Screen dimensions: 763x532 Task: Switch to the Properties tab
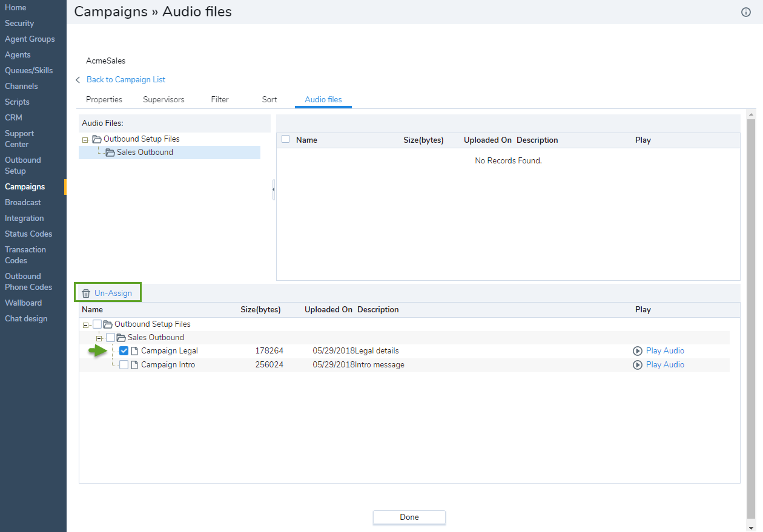tap(104, 99)
